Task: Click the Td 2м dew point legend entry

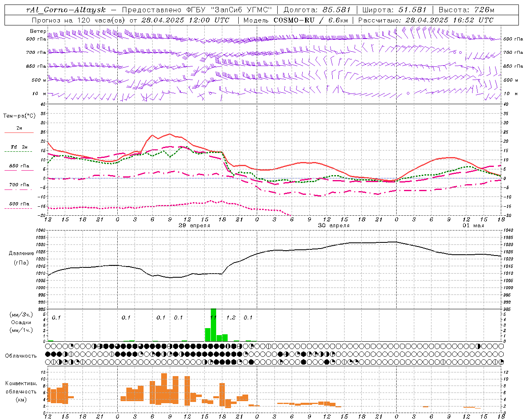Action: [19, 147]
